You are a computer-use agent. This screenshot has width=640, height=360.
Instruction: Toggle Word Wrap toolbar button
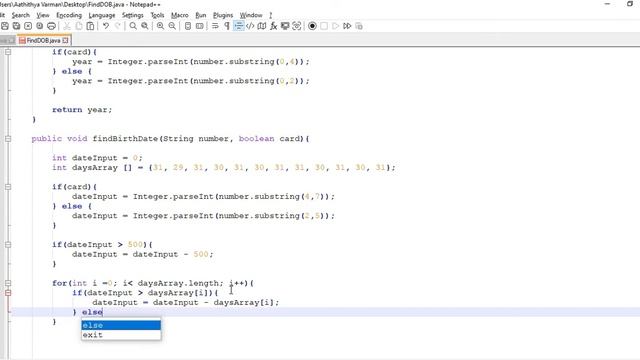tap(215, 26)
